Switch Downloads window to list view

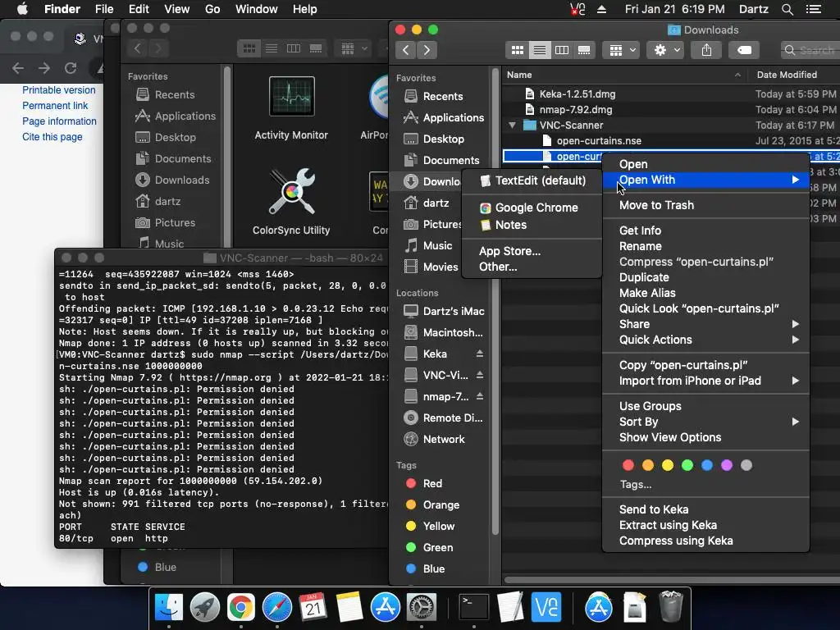pos(540,50)
